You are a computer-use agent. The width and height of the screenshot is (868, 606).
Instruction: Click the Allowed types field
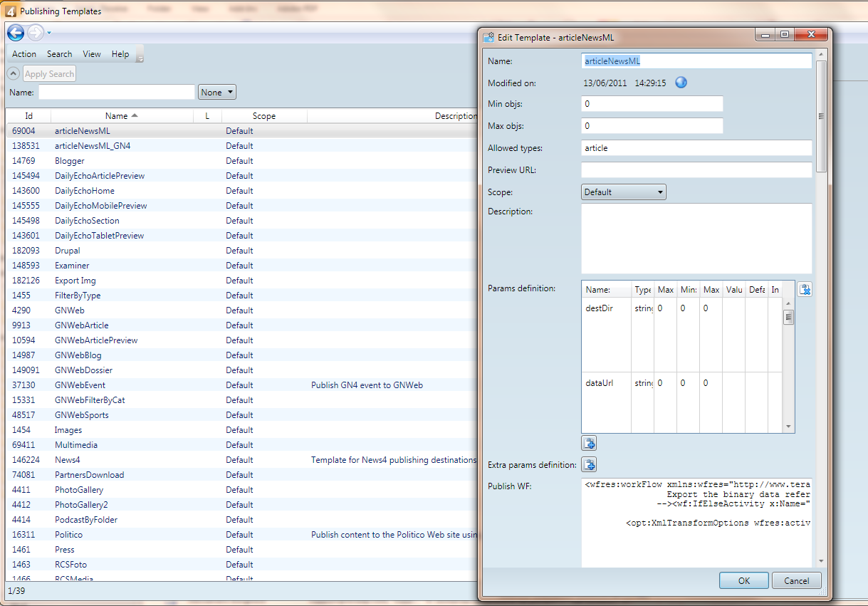[x=696, y=148]
